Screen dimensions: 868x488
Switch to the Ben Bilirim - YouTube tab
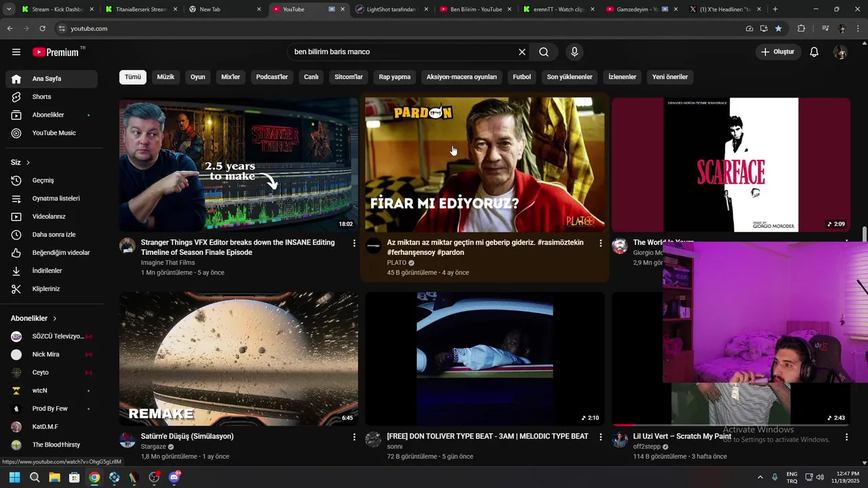(x=476, y=9)
